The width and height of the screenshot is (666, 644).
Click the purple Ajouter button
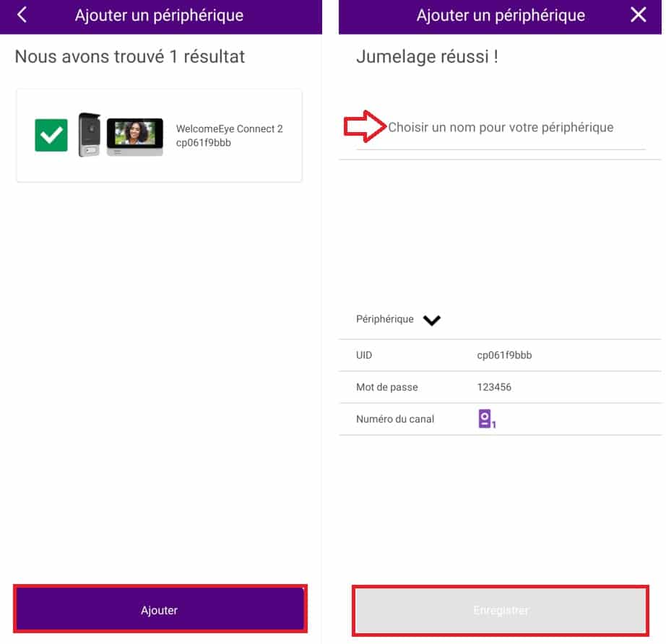pos(160,609)
